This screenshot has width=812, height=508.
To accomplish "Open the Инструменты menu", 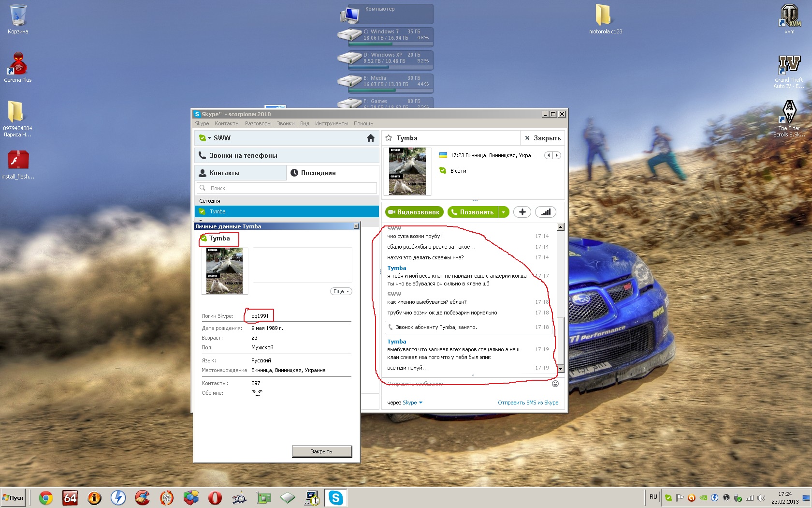I will (332, 123).
